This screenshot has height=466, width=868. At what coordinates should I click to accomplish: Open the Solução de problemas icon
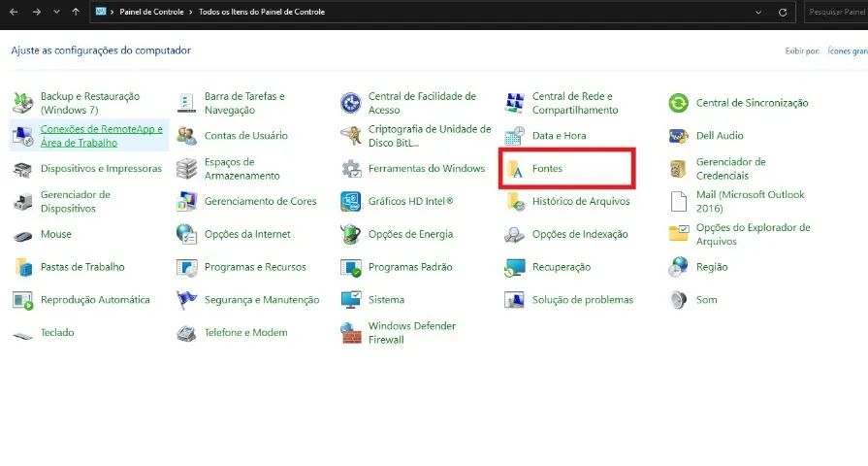tap(514, 300)
